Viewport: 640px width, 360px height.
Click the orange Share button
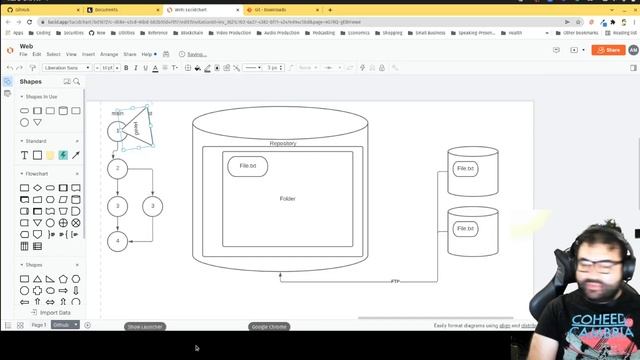pos(608,50)
